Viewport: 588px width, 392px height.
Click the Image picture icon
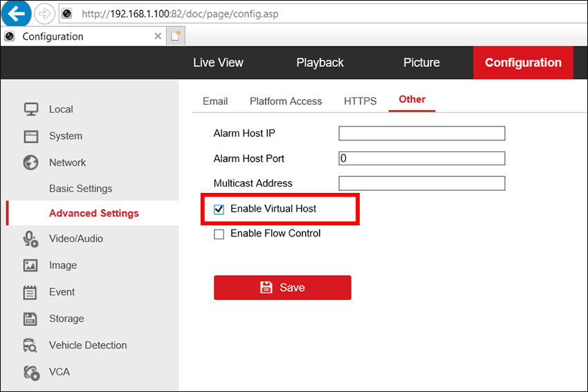30,265
